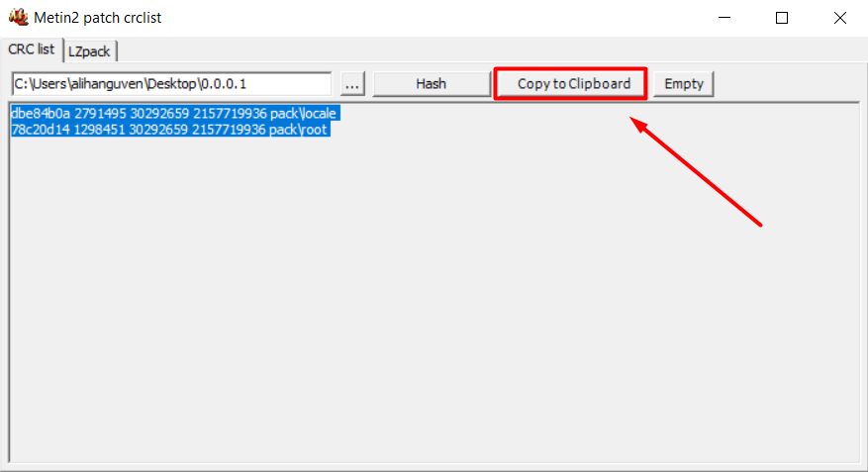Viewport: 868px width, 472px height.
Task: Click Copy to Clipboard button
Action: tap(573, 83)
